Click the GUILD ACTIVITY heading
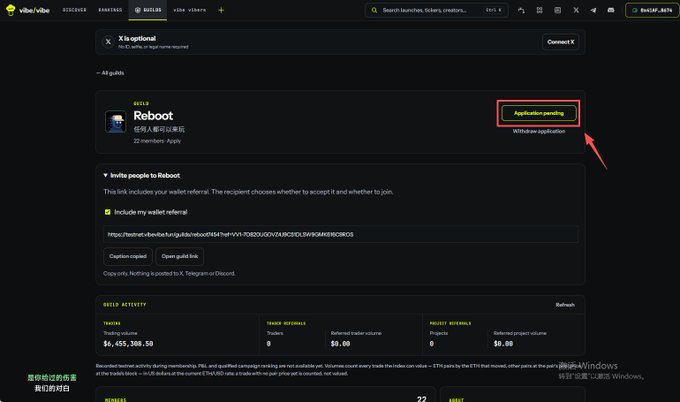 124,305
